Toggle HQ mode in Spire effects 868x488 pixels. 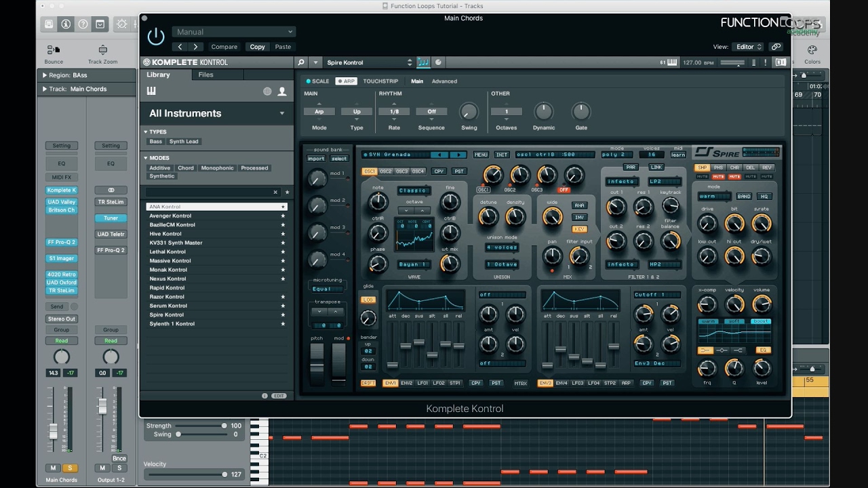[764, 197]
